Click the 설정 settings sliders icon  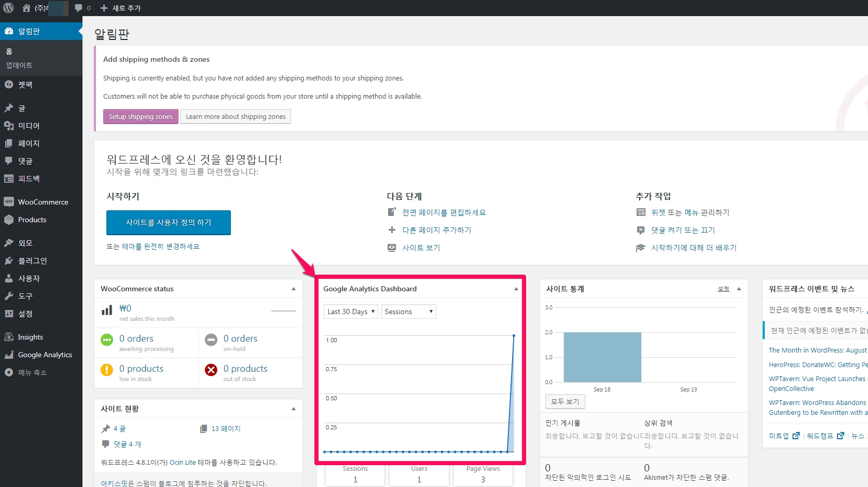coord(9,314)
